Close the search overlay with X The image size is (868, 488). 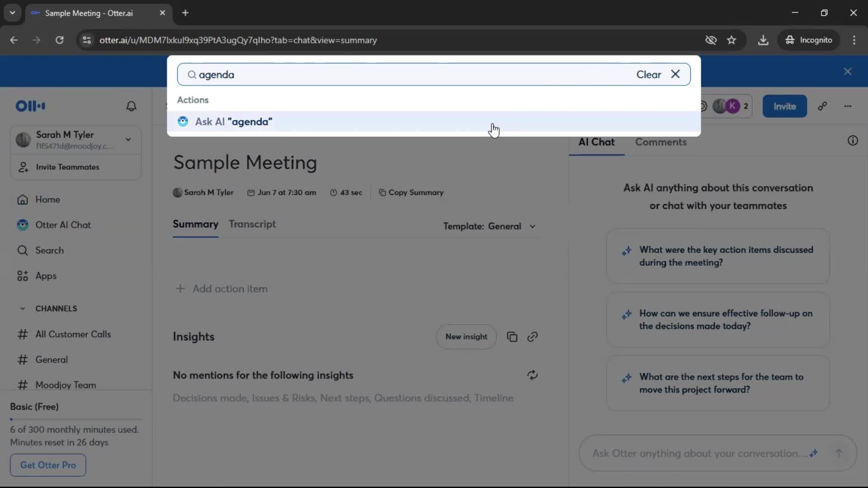pyautogui.click(x=675, y=74)
